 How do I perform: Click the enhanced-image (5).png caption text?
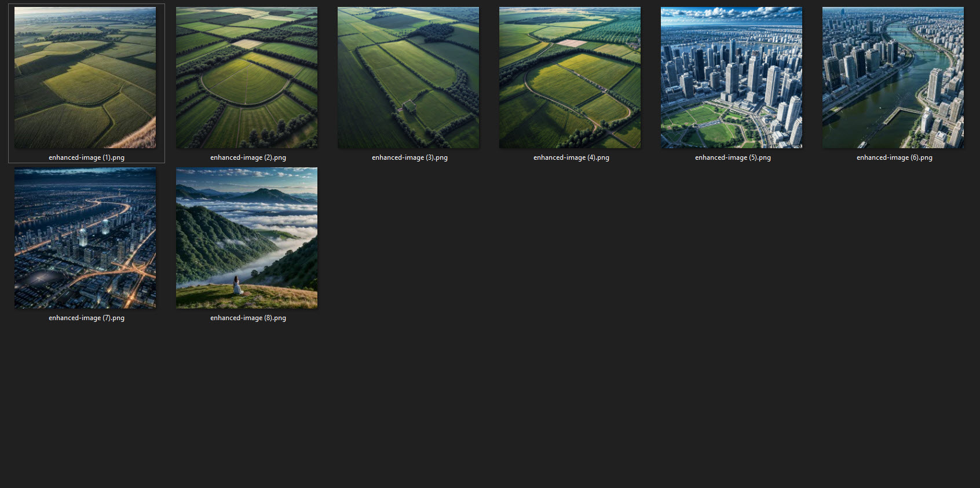pyautogui.click(x=733, y=157)
